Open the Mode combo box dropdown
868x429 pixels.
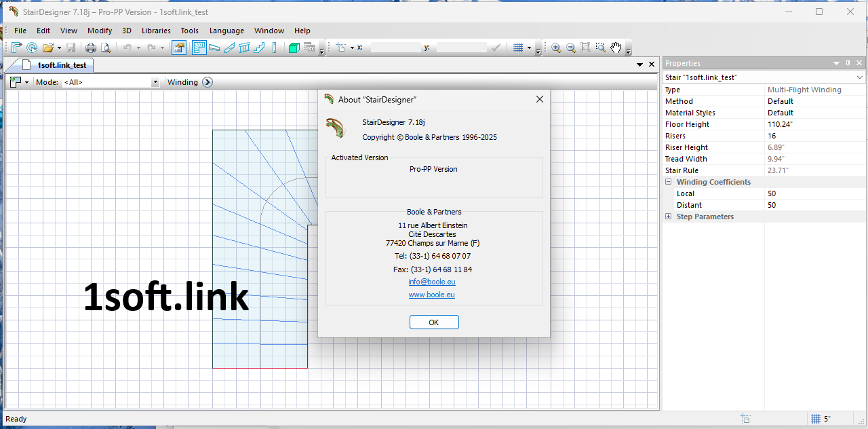coord(155,82)
